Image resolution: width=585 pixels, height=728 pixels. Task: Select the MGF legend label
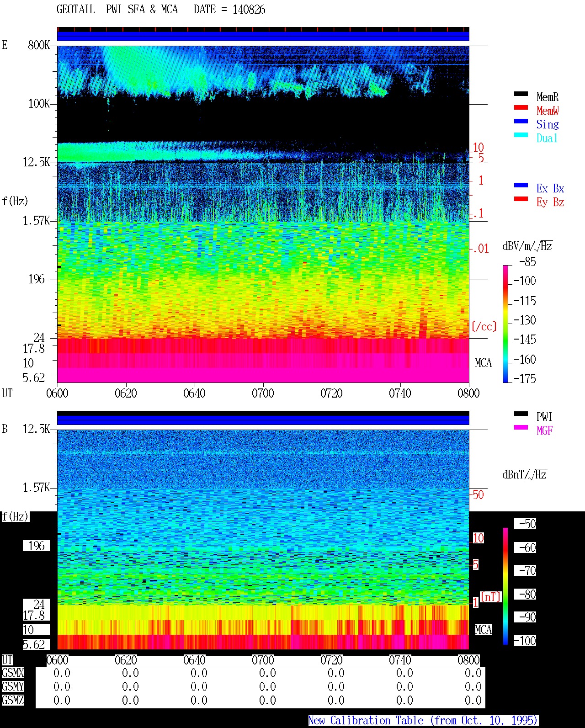coord(545,430)
